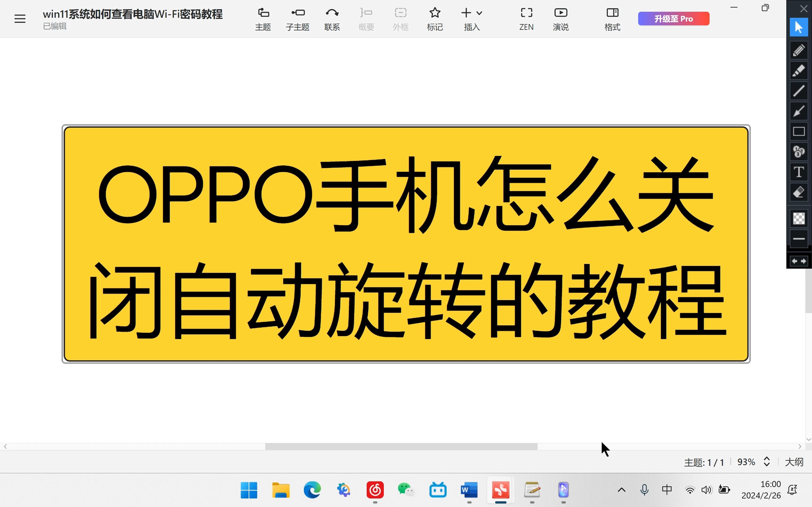Open the 插入 Insert dropdown
Image resolution: width=812 pixels, height=507 pixels.
[471, 19]
